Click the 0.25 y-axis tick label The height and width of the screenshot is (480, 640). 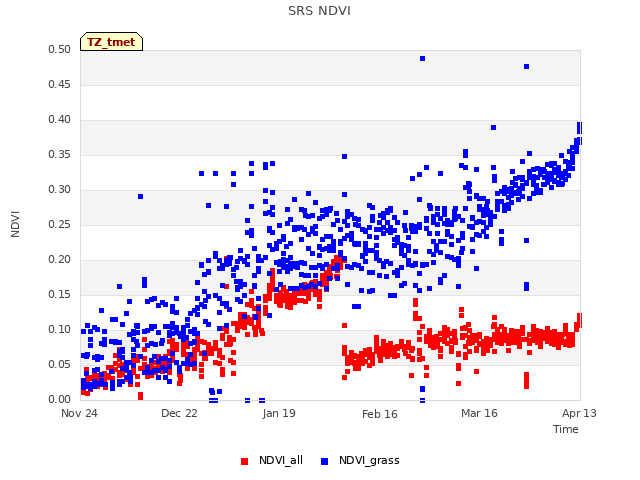[59, 224]
